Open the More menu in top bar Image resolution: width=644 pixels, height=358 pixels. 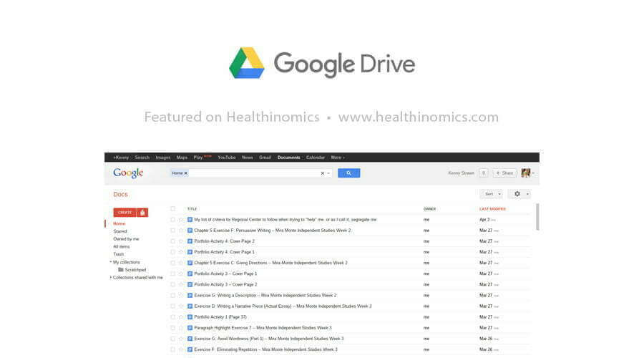(x=337, y=158)
